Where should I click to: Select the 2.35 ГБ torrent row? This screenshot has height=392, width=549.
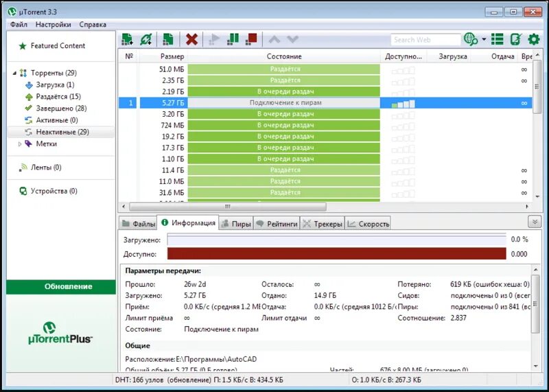point(325,80)
